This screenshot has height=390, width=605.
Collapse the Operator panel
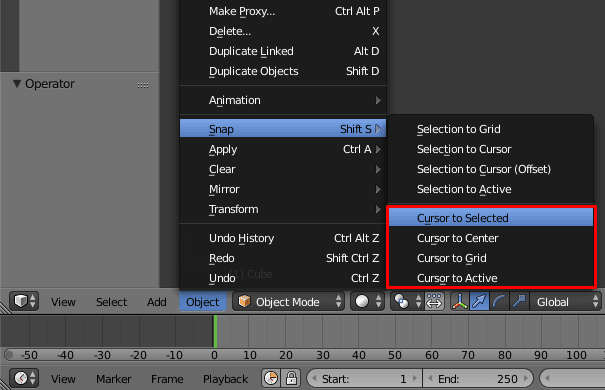pyautogui.click(x=17, y=84)
